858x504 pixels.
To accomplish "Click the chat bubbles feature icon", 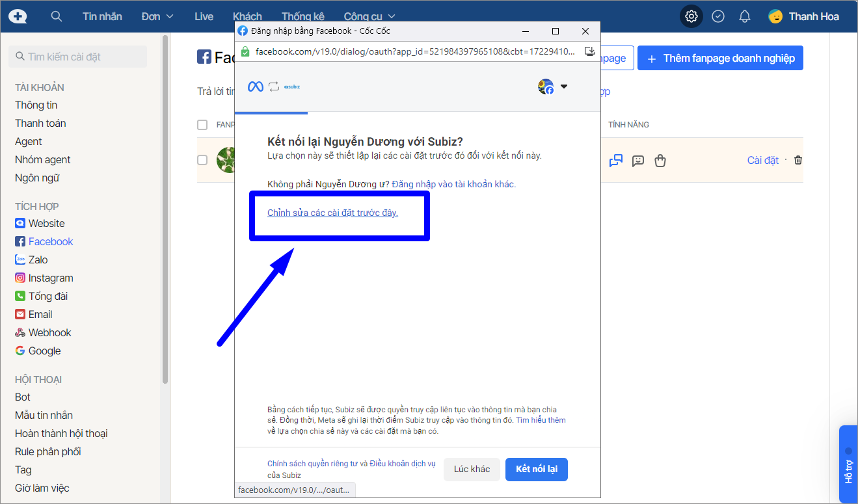I will (x=616, y=161).
